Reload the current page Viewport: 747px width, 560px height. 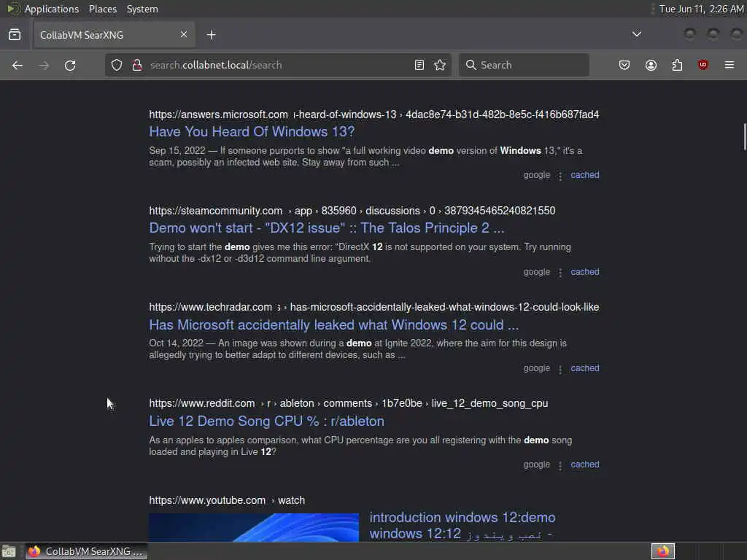tap(70, 65)
